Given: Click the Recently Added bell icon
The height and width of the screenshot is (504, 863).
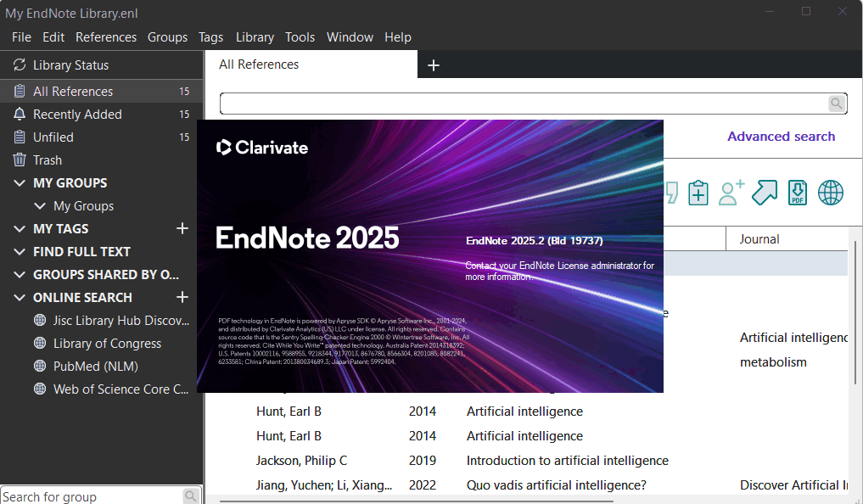Looking at the screenshot, I should click(x=20, y=114).
